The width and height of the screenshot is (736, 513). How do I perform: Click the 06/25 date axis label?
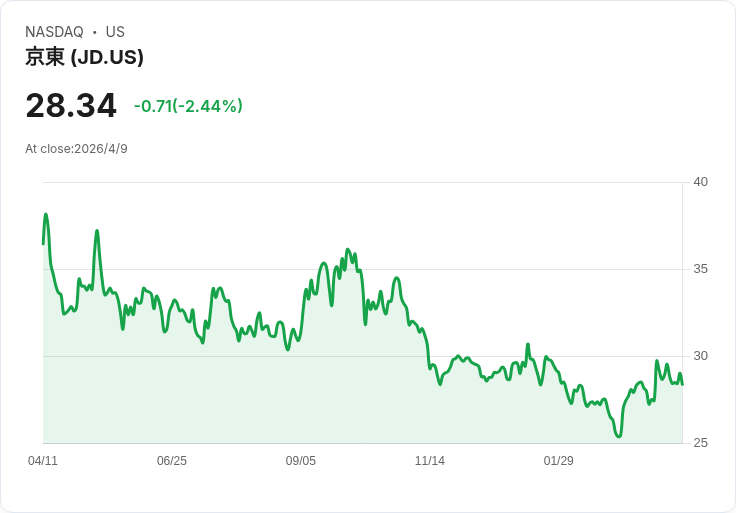172,460
